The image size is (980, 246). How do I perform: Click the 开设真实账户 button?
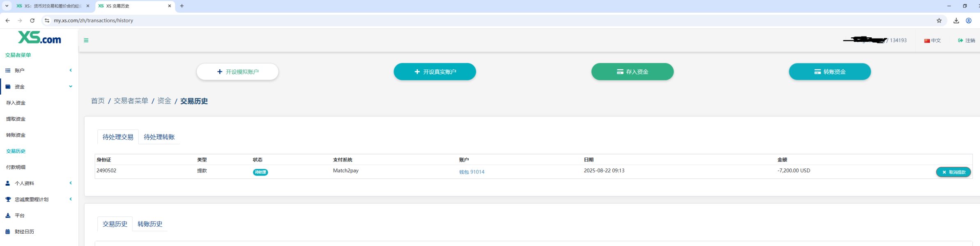coord(435,72)
